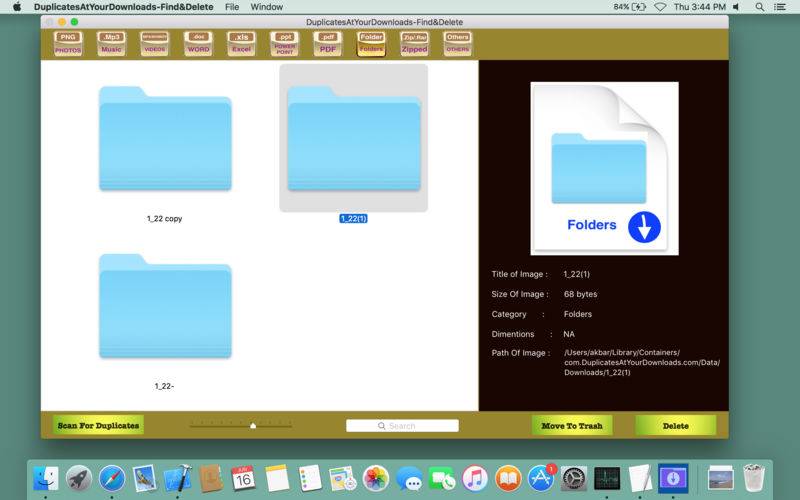Open the File menu
The image size is (800, 500).
coord(232,7)
